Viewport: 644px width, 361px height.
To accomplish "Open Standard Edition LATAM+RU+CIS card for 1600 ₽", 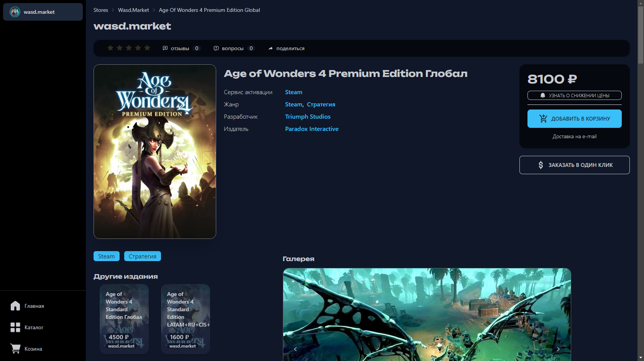I will pyautogui.click(x=186, y=319).
